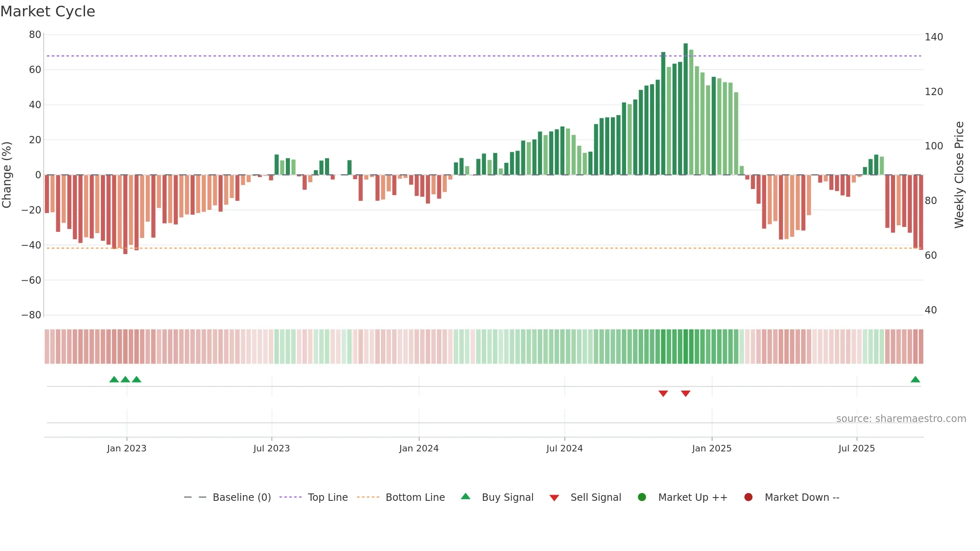Click the 100 tick on the right axis
This screenshot has width=980, height=551.
point(934,146)
